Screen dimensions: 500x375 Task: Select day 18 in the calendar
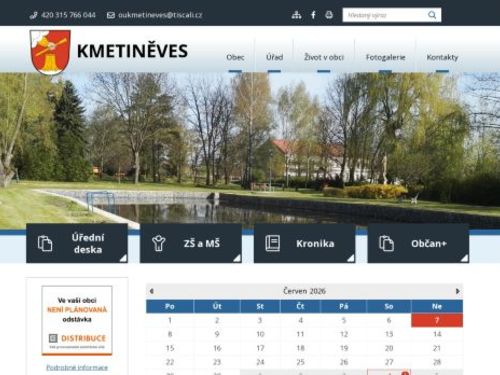300,348
